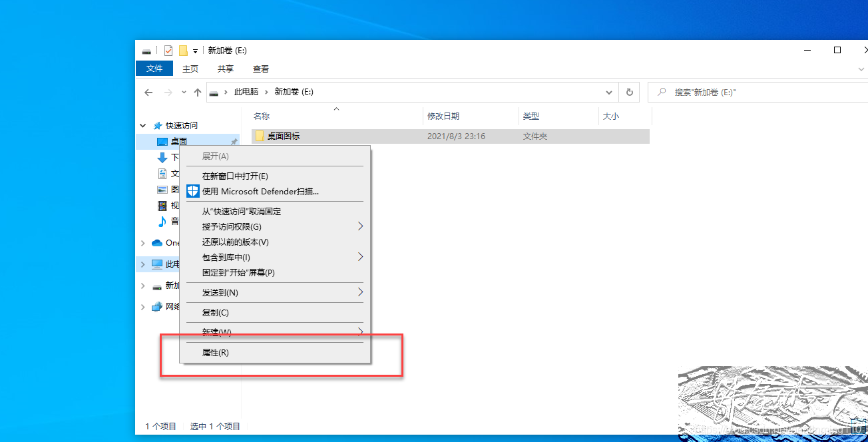Click the New Folder icon in title bar

[x=183, y=51]
